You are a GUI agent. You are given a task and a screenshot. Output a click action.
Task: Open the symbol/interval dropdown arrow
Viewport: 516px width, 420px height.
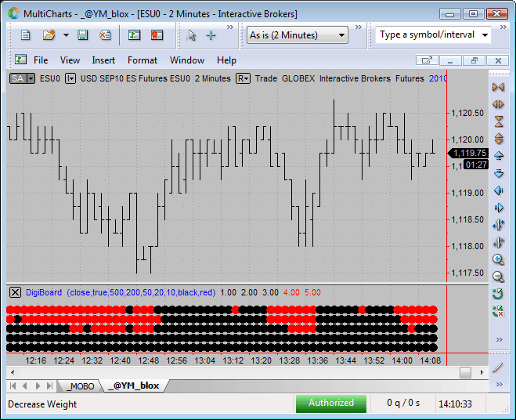(485, 35)
